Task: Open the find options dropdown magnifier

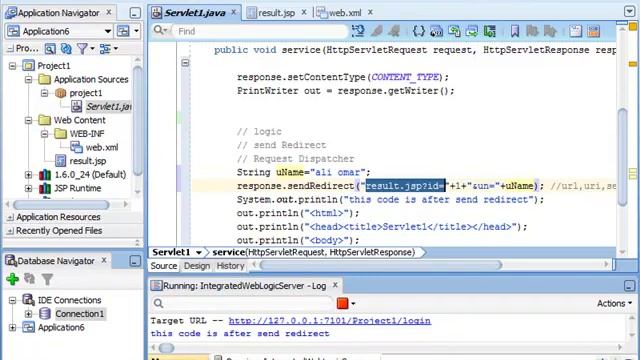Action: (x=160, y=31)
